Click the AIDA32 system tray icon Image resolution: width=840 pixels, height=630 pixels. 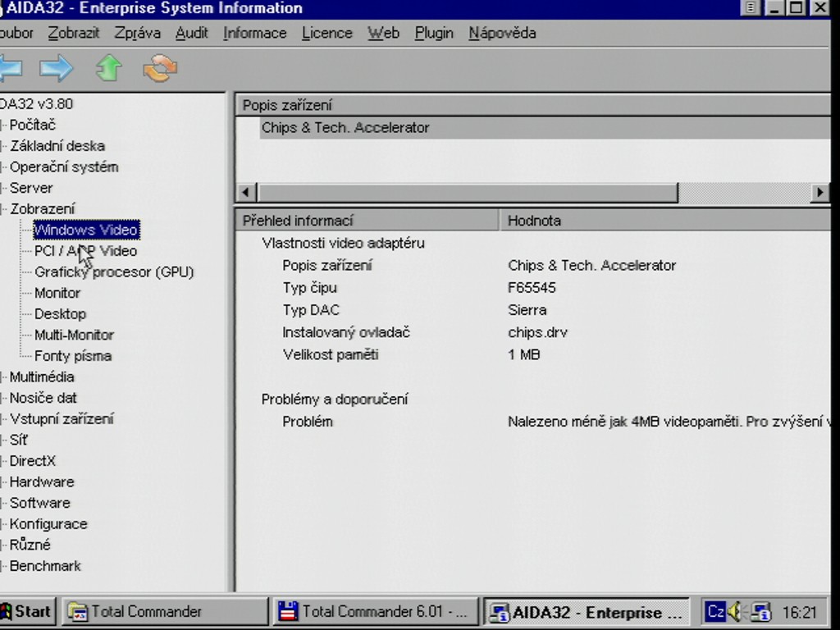click(760, 611)
